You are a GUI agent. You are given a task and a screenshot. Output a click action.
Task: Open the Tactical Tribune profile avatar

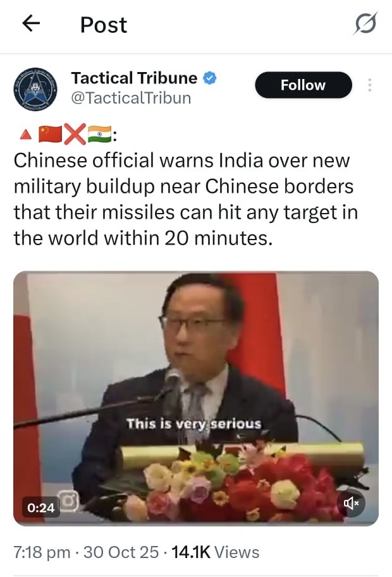35,89
